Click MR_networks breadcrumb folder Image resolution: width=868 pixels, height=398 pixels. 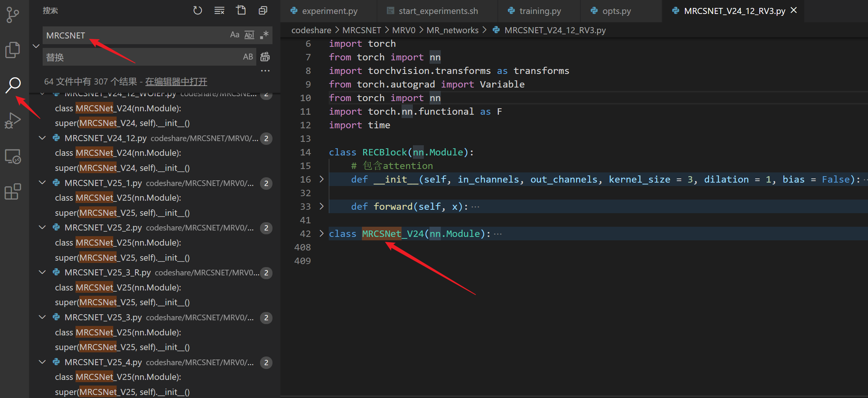tap(452, 30)
